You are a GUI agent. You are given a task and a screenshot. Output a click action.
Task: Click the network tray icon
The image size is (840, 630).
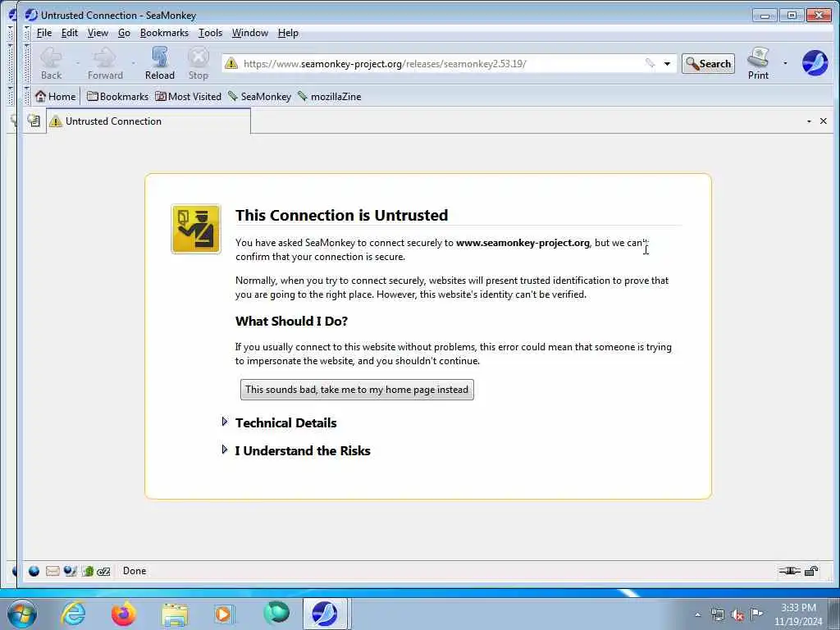717,614
